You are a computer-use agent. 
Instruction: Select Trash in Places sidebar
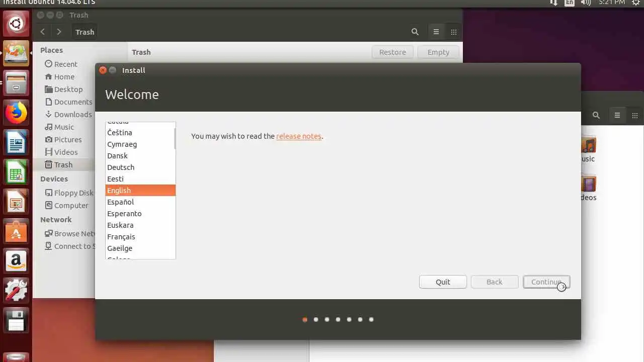click(x=64, y=165)
